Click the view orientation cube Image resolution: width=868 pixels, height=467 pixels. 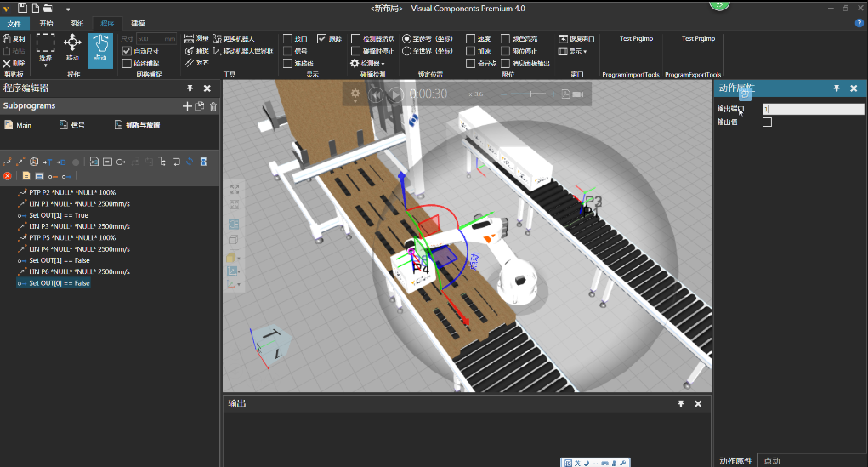(x=270, y=345)
